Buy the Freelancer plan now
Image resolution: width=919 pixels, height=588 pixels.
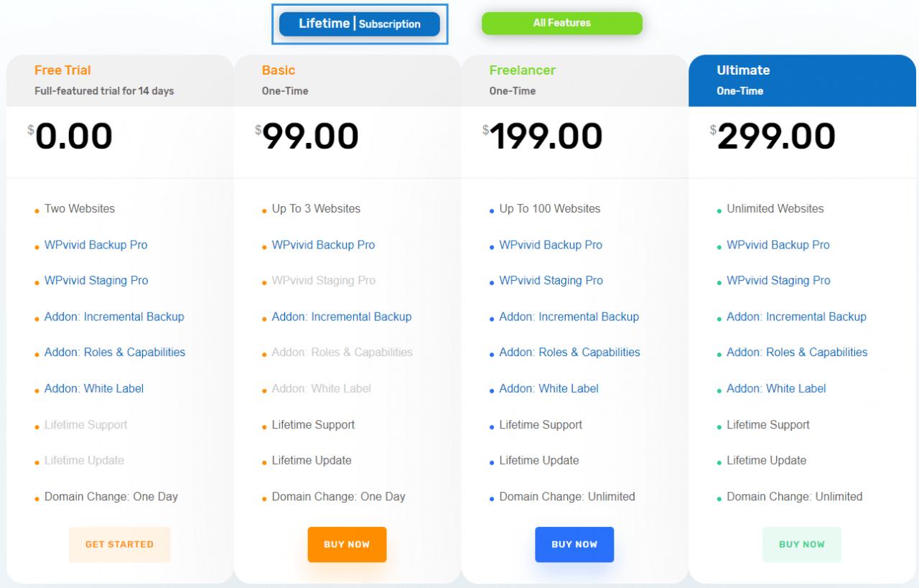(x=574, y=544)
